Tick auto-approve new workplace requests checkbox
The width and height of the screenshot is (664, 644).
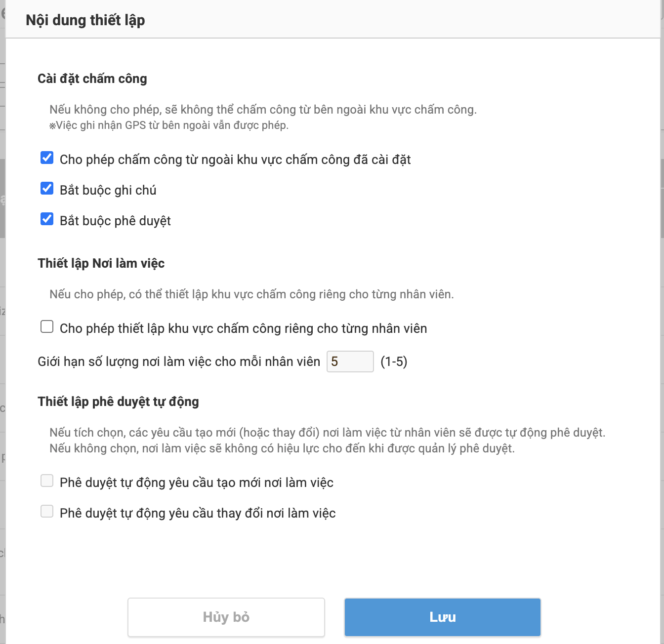47,481
